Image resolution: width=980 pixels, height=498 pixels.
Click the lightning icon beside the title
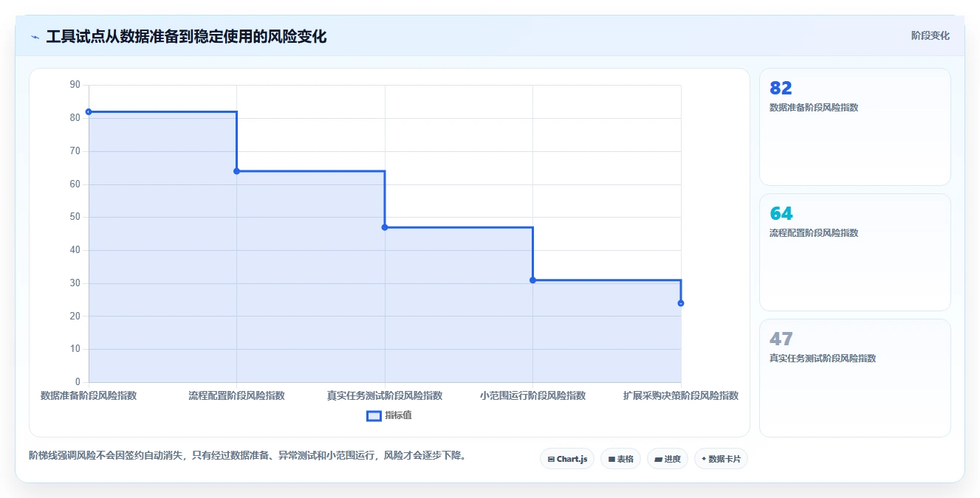pyautogui.click(x=35, y=37)
